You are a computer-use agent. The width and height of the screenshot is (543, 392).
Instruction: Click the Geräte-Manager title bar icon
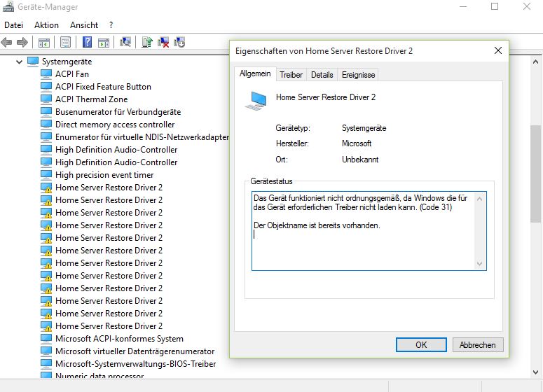[8, 6]
